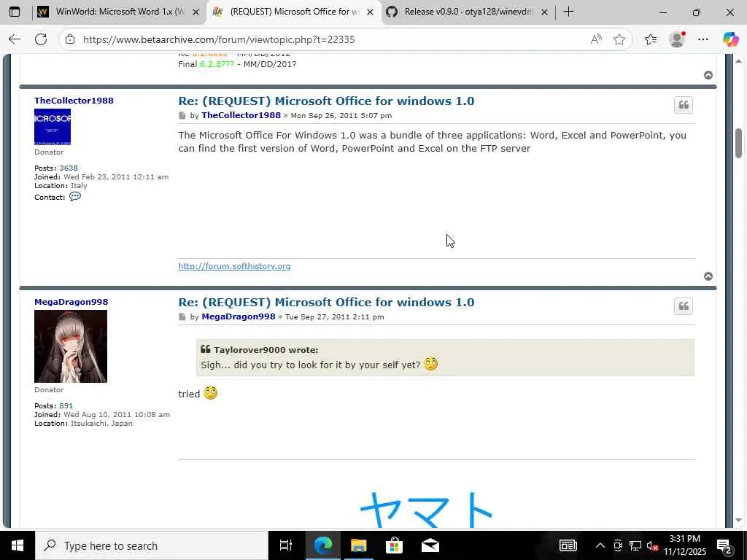The height and width of the screenshot is (560, 747).
Task: Open Task View on taskbar
Action: (286, 545)
